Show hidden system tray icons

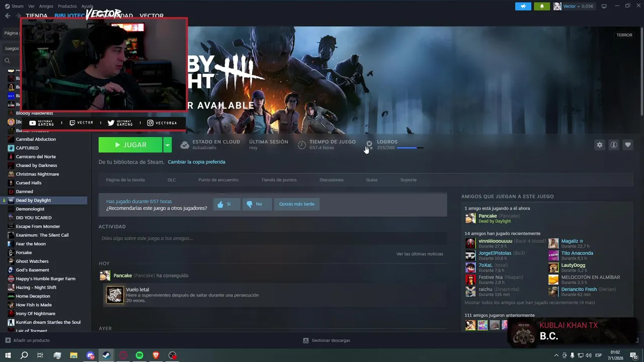[556, 355]
